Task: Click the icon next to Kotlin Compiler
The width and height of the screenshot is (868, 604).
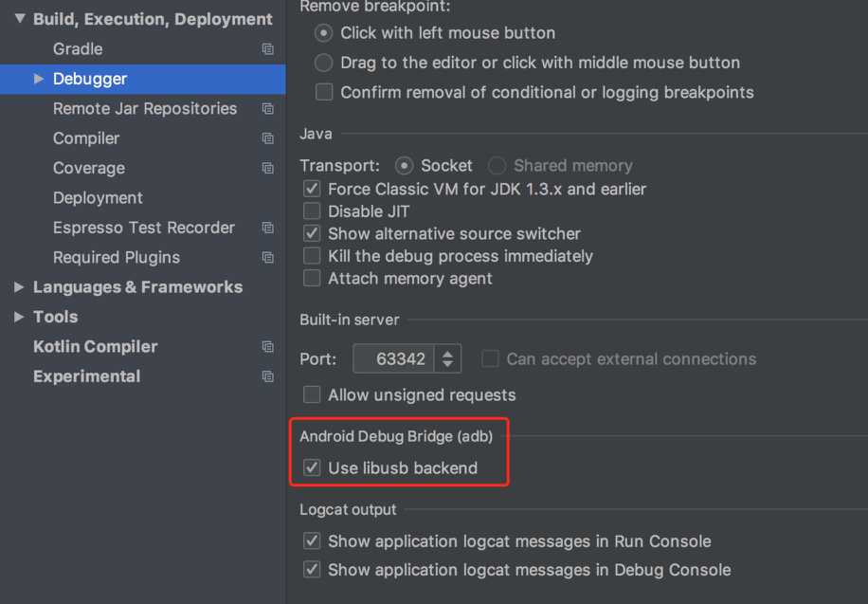Action: coord(267,346)
